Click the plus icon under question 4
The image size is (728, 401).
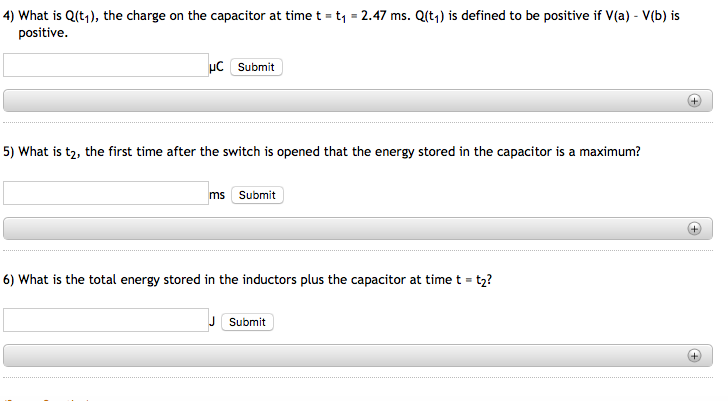point(694,101)
